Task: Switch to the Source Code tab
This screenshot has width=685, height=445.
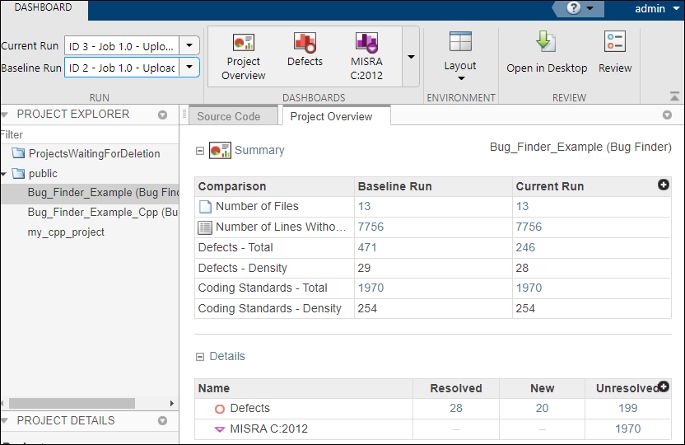Action: [x=229, y=116]
